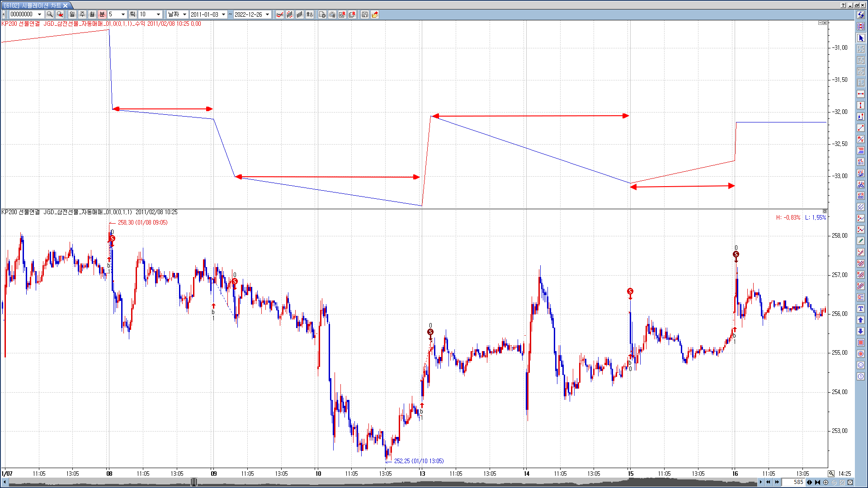Open the 2011-01-03 start date dropdown
Image resolution: width=868 pixels, height=488 pixels.
(x=223, y=14)
